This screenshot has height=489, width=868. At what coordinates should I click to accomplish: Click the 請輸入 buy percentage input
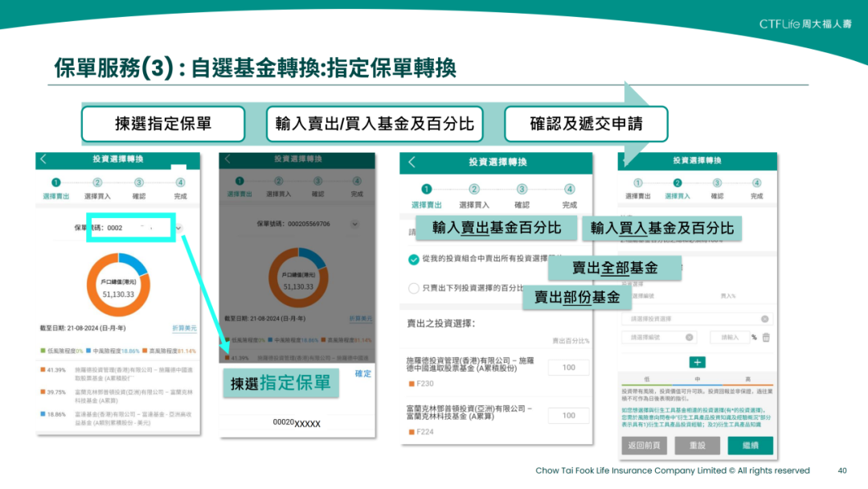coord(730,337)
